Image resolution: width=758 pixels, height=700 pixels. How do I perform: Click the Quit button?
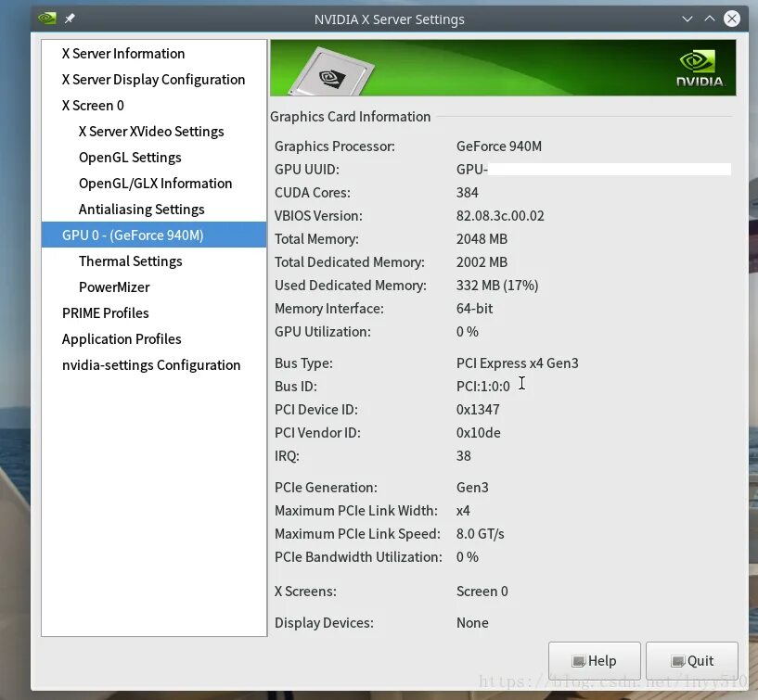(x=692, y=660)
